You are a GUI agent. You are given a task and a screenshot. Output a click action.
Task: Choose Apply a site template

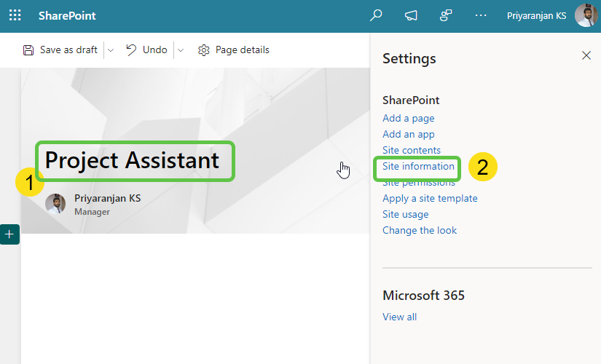click(x=430, y=198)
